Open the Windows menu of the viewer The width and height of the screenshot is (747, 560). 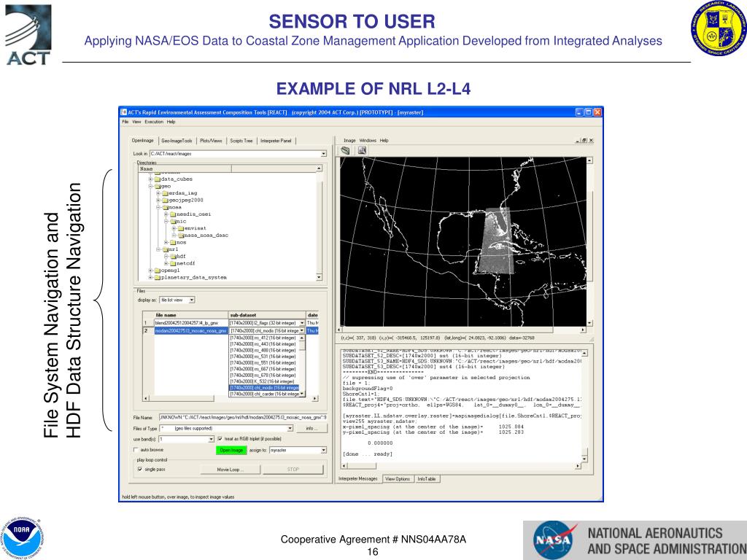point(368,141)
